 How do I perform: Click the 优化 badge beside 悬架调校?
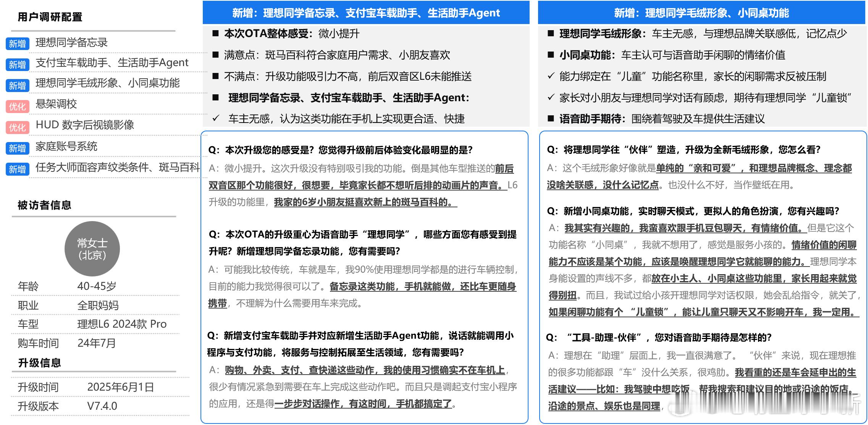click(x=18, y=107)
